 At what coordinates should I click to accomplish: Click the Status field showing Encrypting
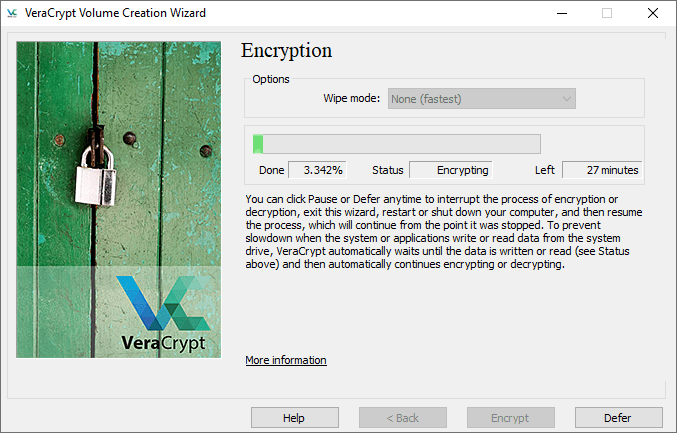[451, 170]
